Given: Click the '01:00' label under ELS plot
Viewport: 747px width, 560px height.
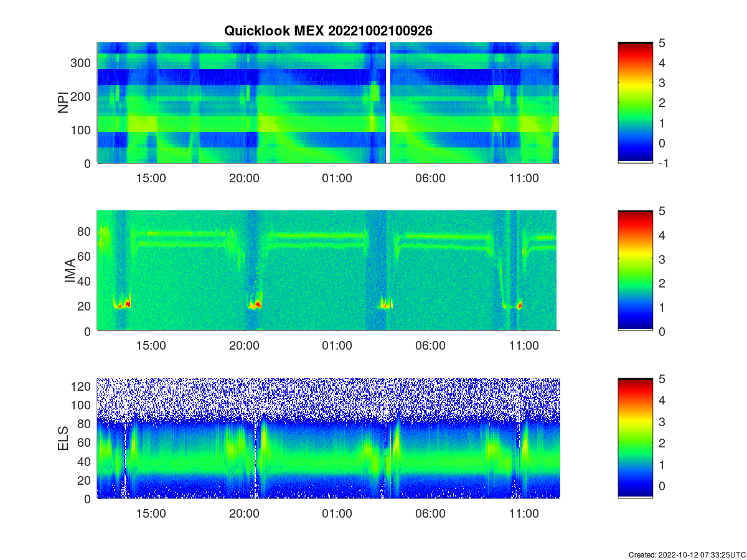Looking at the screenshot, I should point(337,514).
